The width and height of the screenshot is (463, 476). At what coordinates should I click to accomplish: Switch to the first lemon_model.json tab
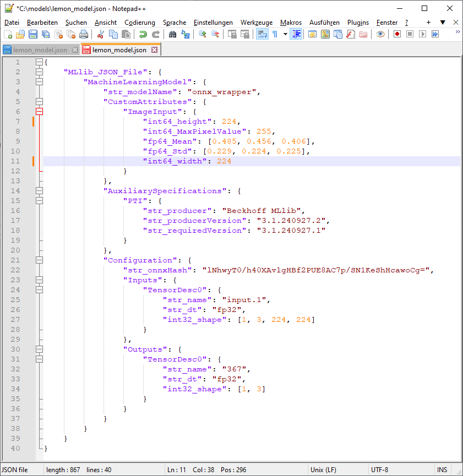pyautogui.click(x=40, y=50)
